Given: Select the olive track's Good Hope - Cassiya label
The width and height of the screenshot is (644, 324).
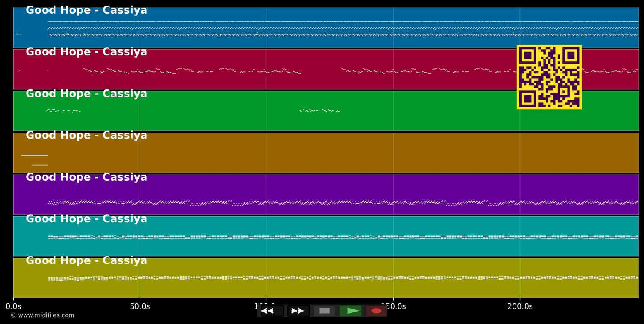Looking at the screenshot, I should 86,260.
